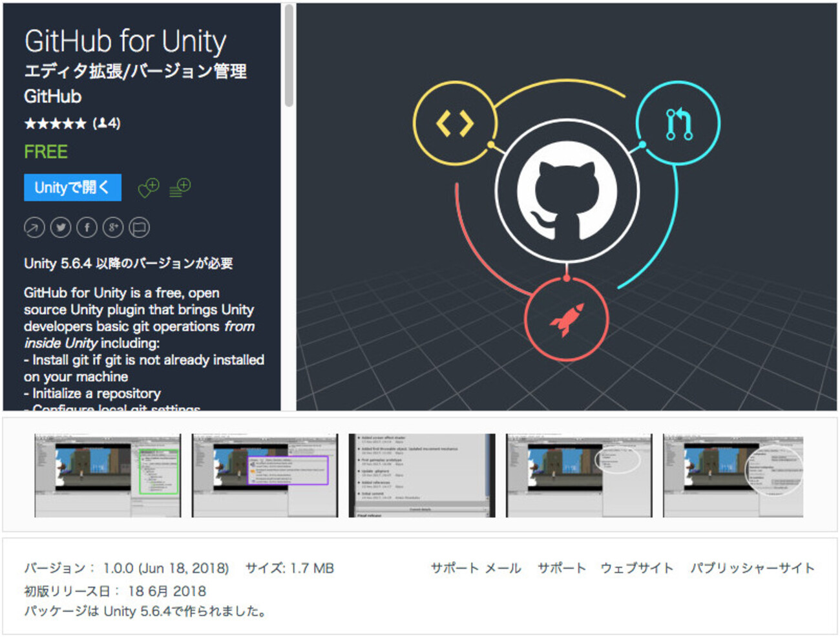This screenshot has height=638, width=840.
Task: Add asset to wishlist with heart-plus icon
Action: [149, 188]
